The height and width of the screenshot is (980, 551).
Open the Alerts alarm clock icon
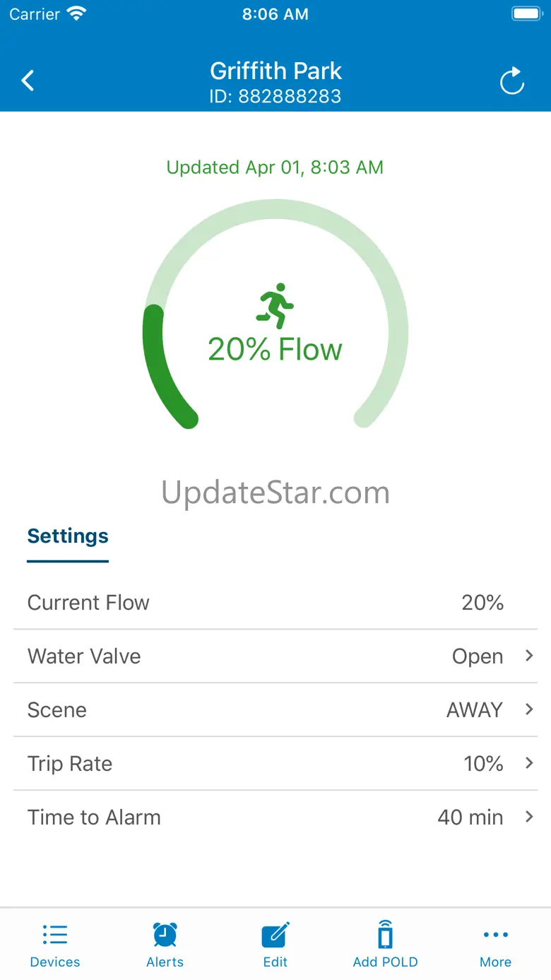[165, 935]
